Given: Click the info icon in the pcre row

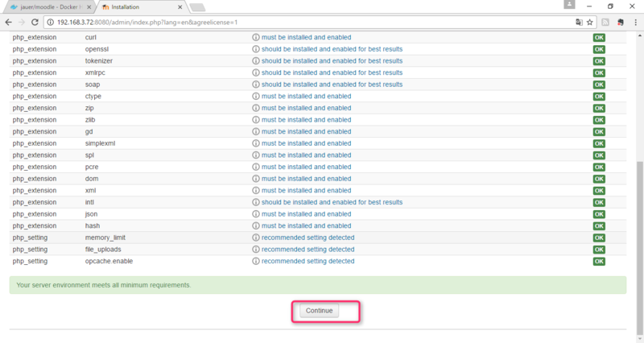Looking at the screenshot, I should pyautogui.click(x=255, y=167).
